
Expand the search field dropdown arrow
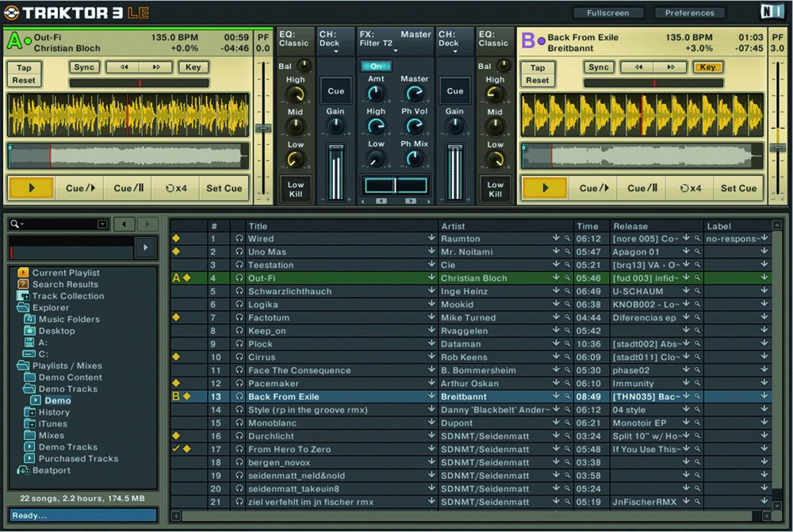[x=102, y=224]
